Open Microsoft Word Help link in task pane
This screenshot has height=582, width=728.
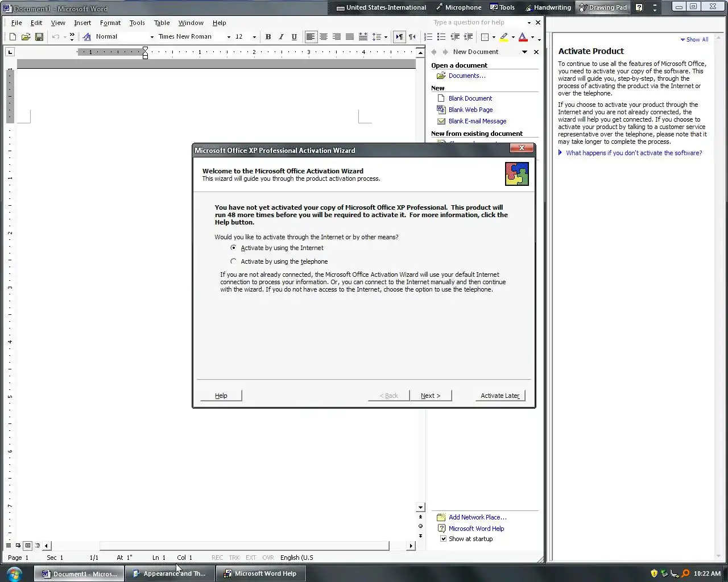click(476, 529)
